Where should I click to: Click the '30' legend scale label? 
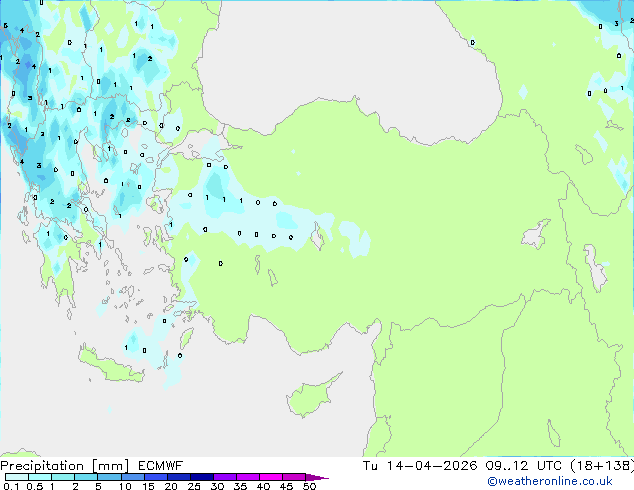pos(217,486)
